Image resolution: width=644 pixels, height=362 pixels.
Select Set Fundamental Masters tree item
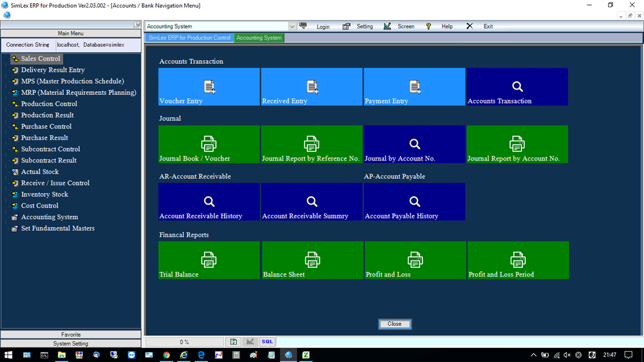pyautogui.click(x=57, y=228)
